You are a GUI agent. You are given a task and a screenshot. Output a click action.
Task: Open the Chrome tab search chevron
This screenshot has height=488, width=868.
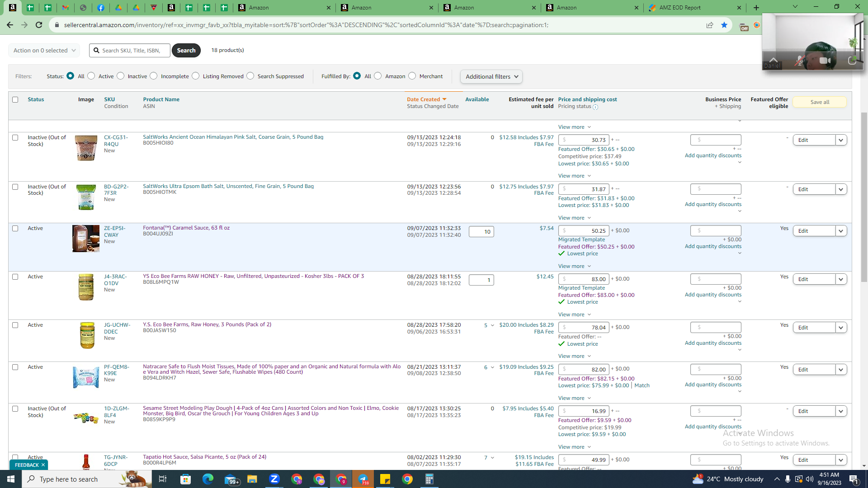coord(795,7)
